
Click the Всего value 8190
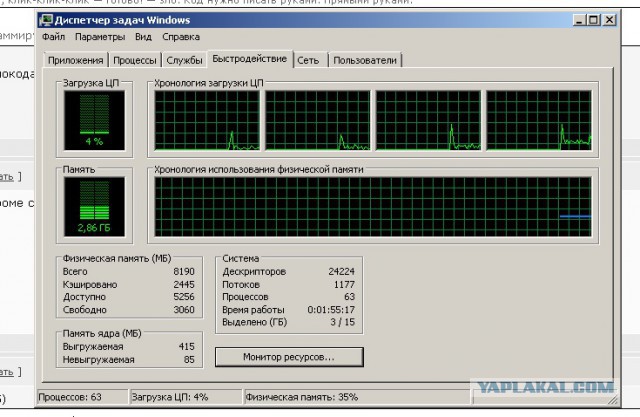tap(184, 272)
